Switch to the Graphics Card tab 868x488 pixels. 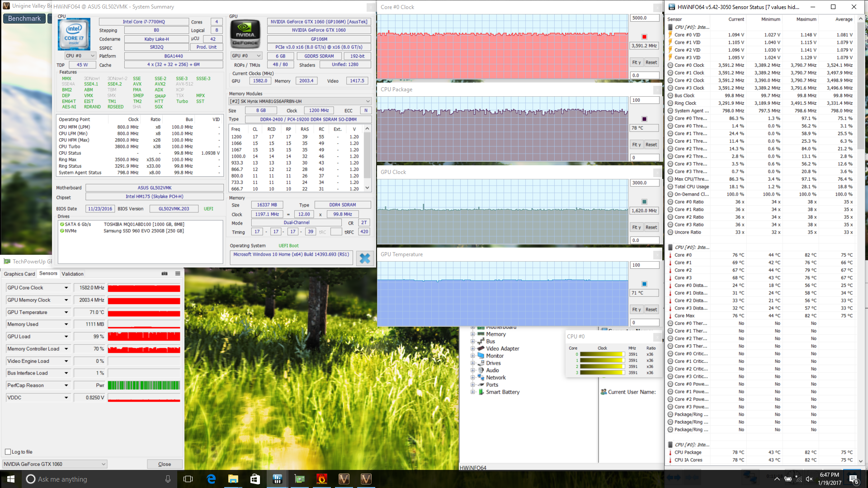(19, 274)
